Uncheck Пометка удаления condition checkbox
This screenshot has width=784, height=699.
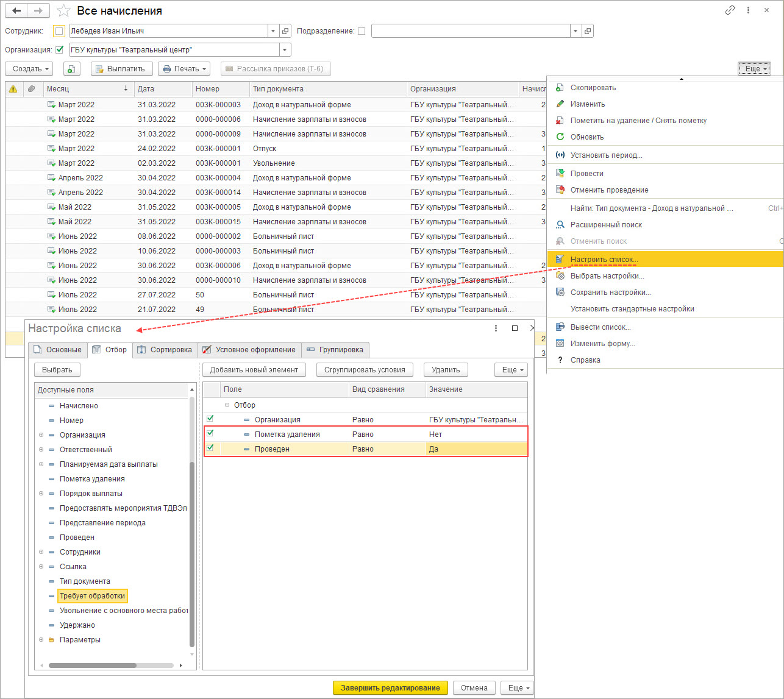210,433
